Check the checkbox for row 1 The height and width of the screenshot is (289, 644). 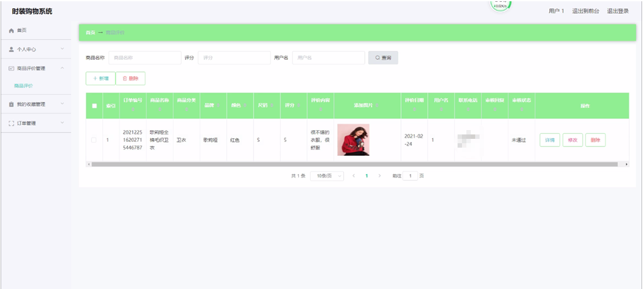click(x=94, y=139)
